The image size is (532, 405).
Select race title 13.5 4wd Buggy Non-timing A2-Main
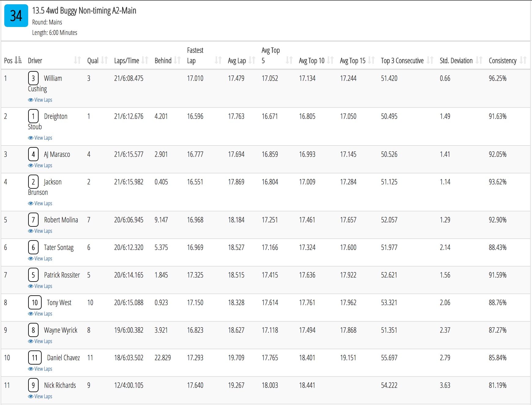click(84, 11)
